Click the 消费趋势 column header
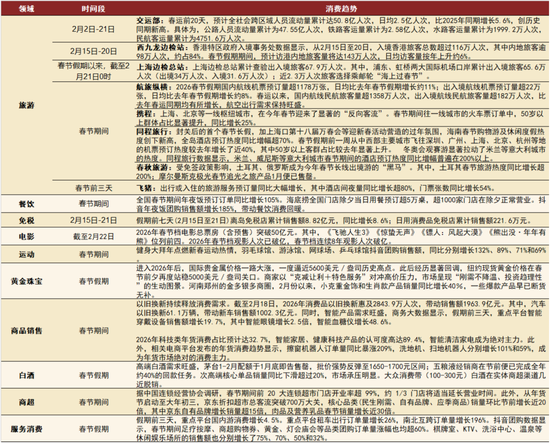The width and height of the screenshot is (550, 444). (x=341, y=9)
